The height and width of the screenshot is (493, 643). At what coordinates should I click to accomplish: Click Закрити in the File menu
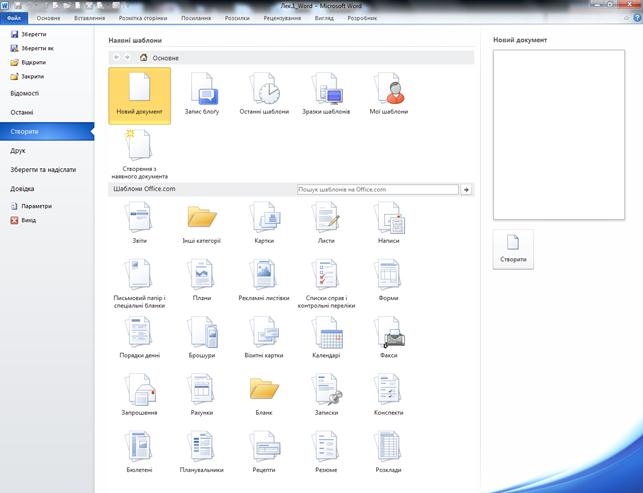tap(27, 76)
